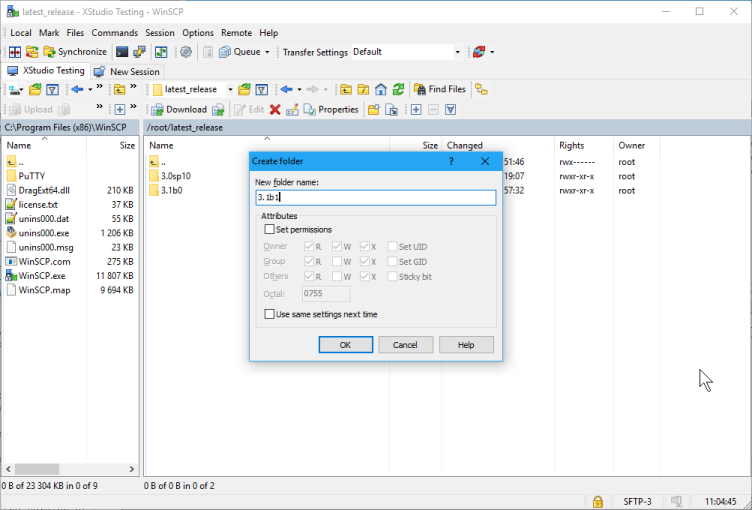752x510 pixels.
Task: Click the Rename icon
Action: 292,110
